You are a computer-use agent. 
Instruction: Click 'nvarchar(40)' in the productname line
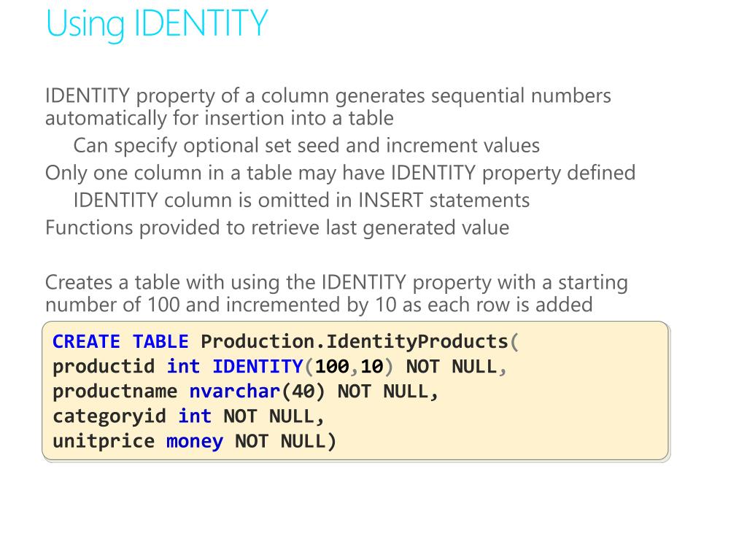[257, 392]
